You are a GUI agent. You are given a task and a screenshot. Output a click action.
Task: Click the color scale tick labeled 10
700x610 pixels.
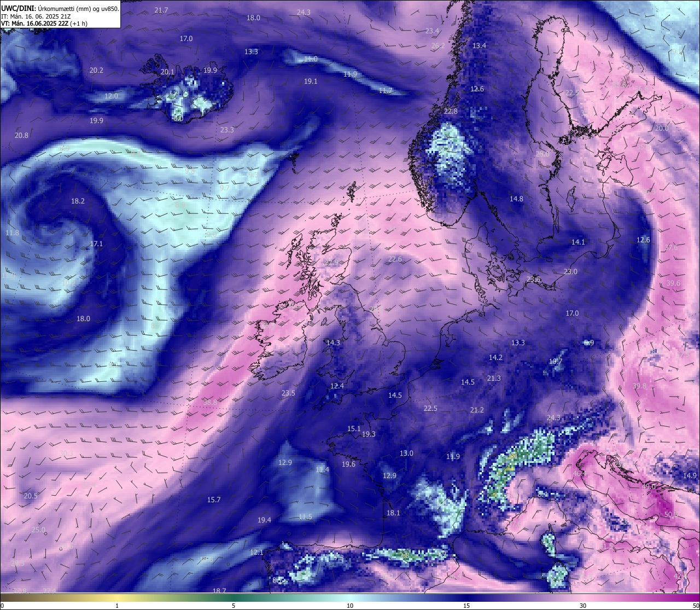[x=350, y=606]
